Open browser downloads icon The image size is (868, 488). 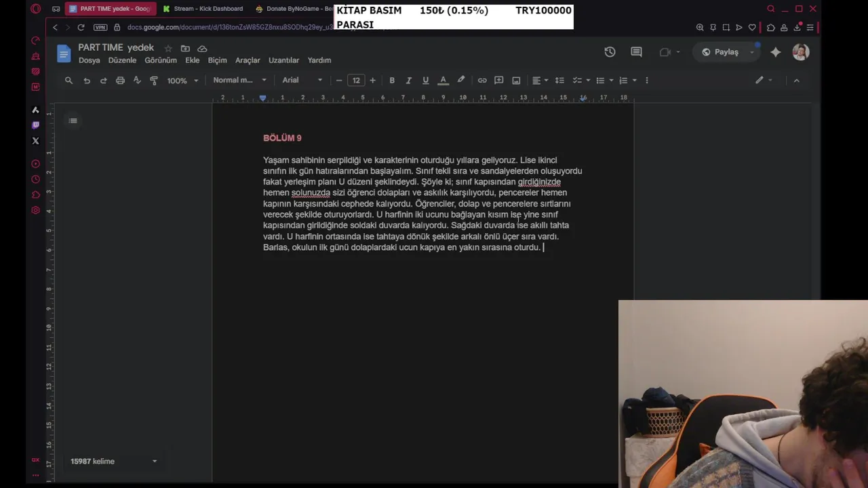pos(797,27)
